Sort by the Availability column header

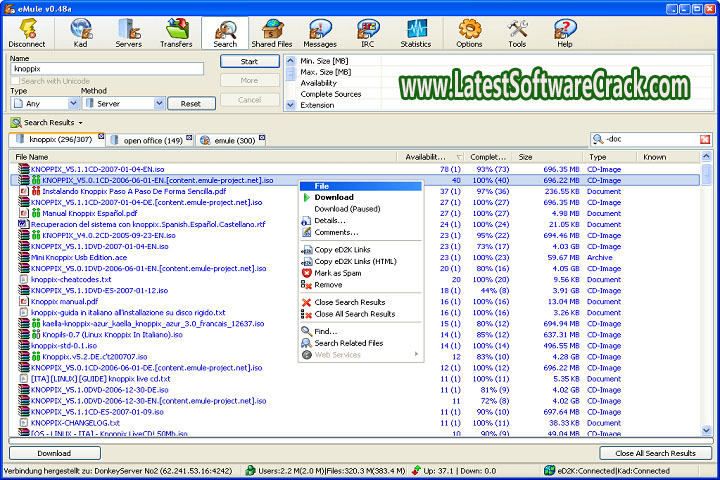430,157
